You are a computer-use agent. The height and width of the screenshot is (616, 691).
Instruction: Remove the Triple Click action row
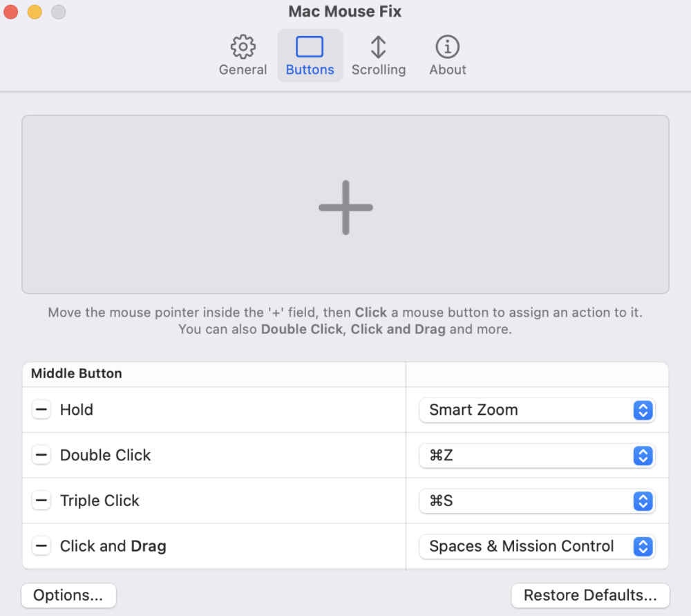point(41,501)
